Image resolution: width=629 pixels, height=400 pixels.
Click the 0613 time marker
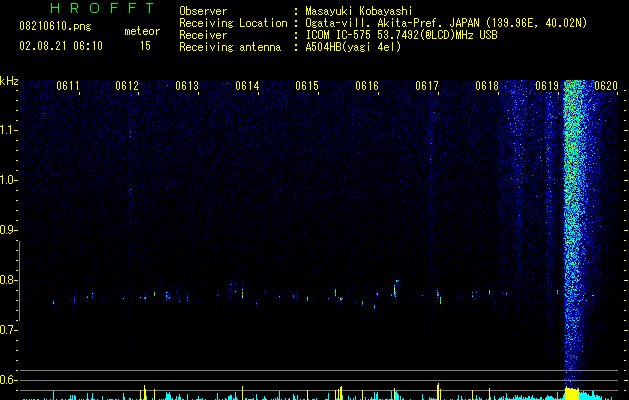coord(187,86)
